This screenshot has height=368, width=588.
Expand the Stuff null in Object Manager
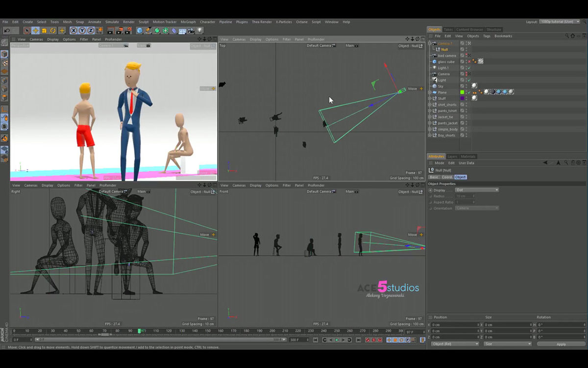(x=430, y=99)
